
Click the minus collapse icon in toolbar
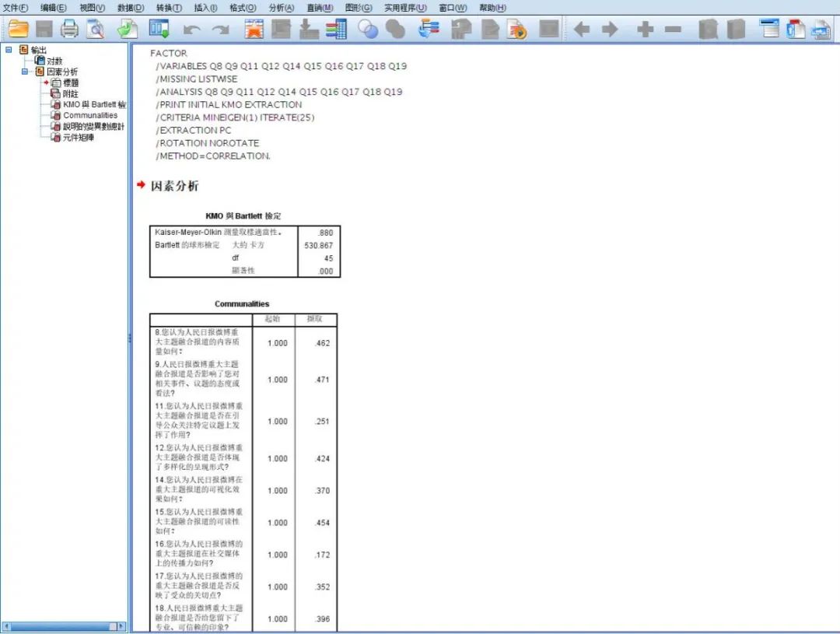tap(674, 30)
